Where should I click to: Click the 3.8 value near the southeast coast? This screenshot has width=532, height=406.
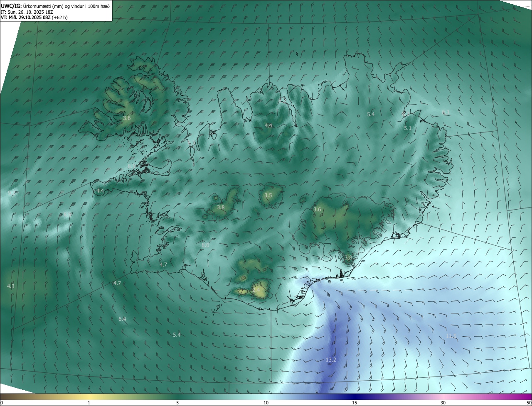pyautogui.click(x=348, y=257)
